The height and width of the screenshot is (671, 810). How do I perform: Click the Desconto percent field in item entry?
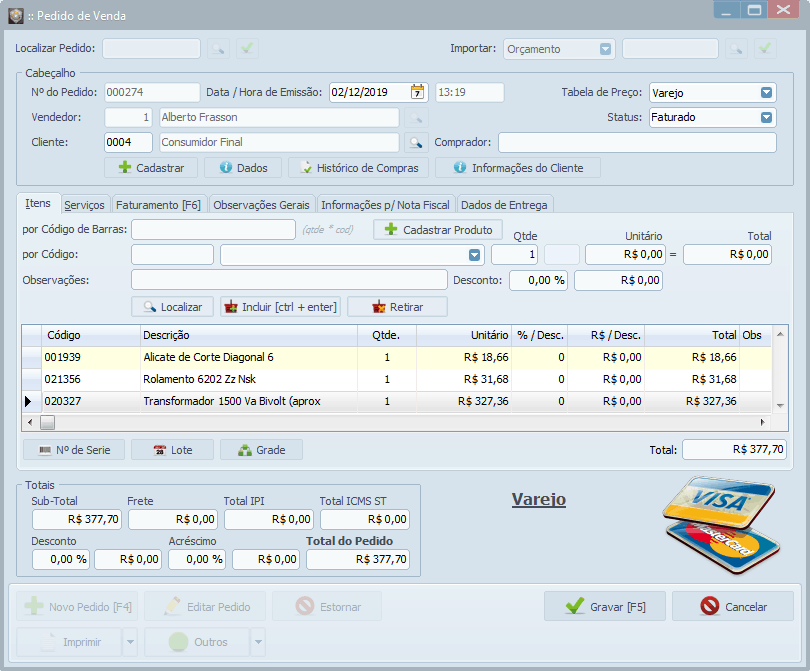click(x=538, y=280)
